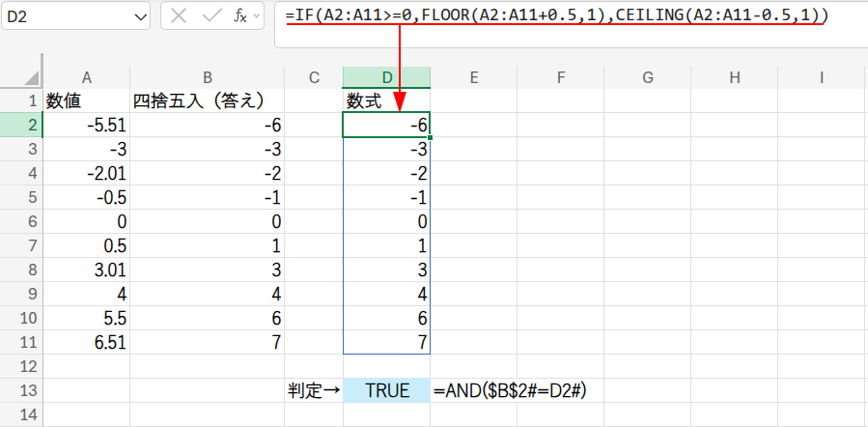The height and width of the screenshot is (427, 868).
Task: Select row 2 header
Action: 21,125
